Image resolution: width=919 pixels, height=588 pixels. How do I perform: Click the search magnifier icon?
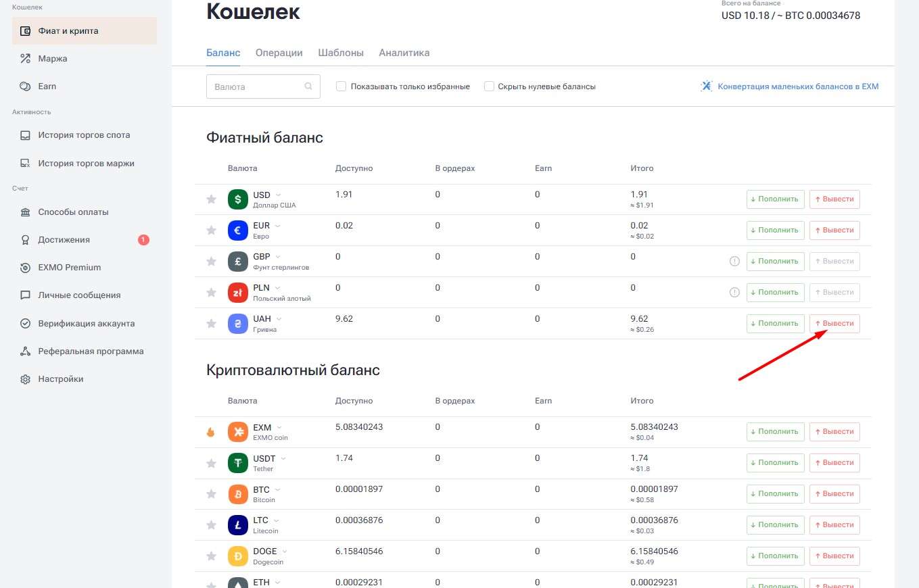[308, 87]
